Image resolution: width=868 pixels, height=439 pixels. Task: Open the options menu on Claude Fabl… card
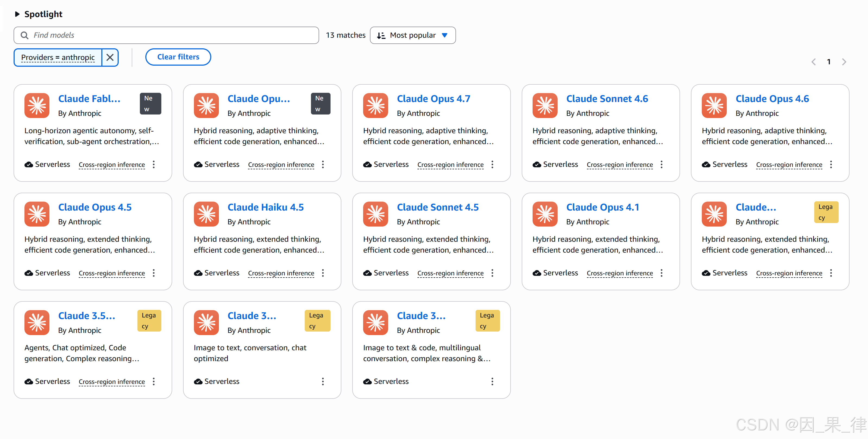[154, 164]
